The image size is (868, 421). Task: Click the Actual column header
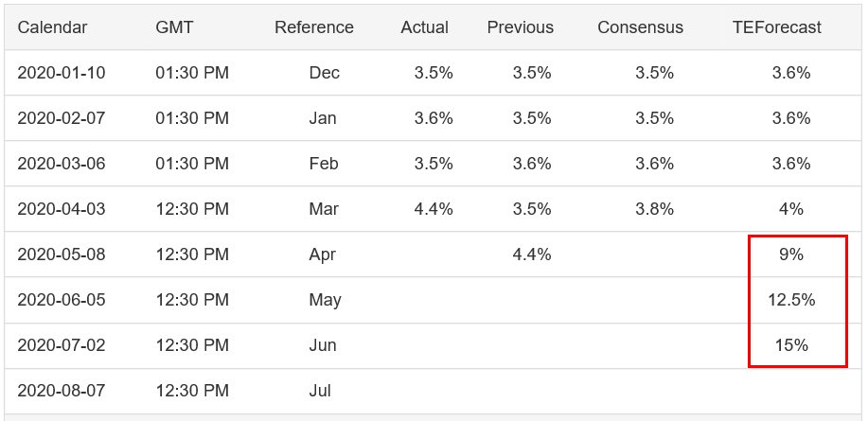tap(425, 27)
